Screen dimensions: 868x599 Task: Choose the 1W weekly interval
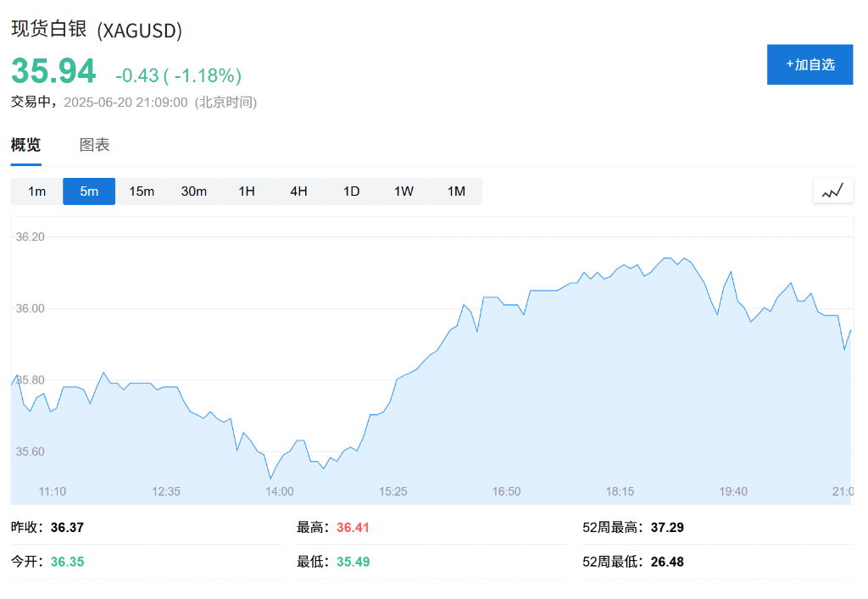click(403, 191)
